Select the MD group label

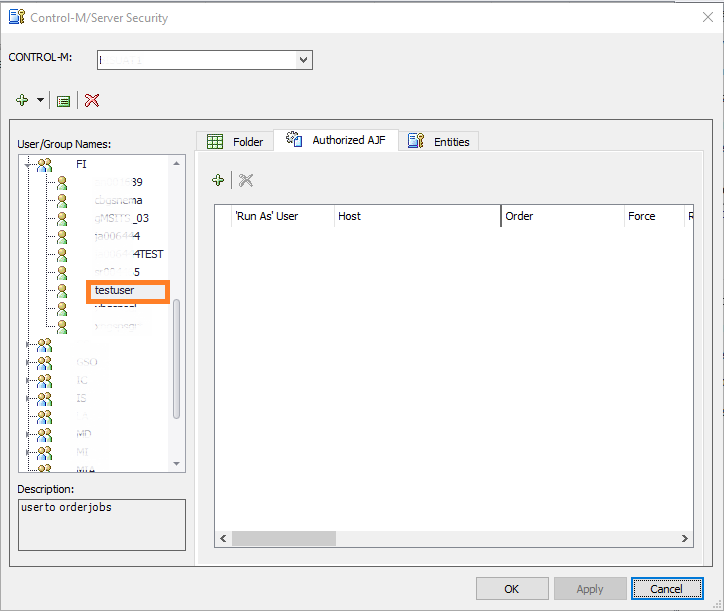(84, 435)
